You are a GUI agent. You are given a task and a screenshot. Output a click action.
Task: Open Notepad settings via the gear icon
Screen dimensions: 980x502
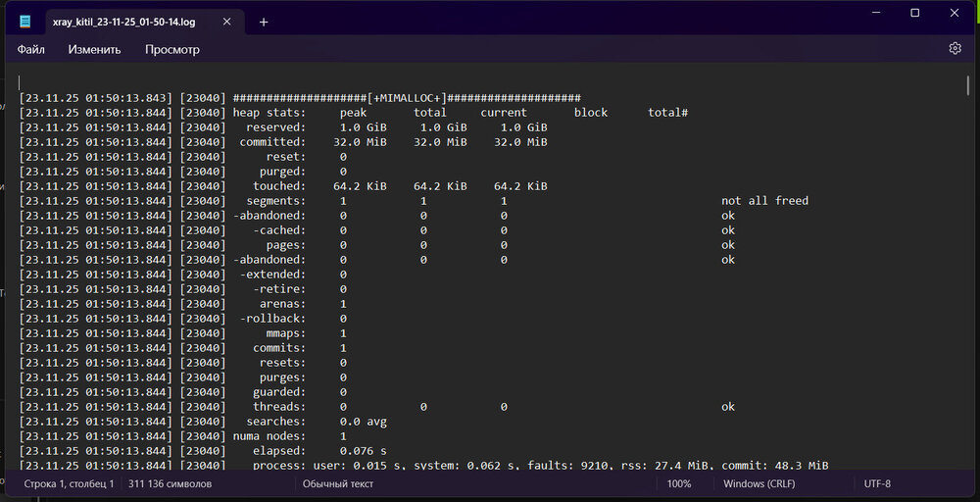coord(955,48)
